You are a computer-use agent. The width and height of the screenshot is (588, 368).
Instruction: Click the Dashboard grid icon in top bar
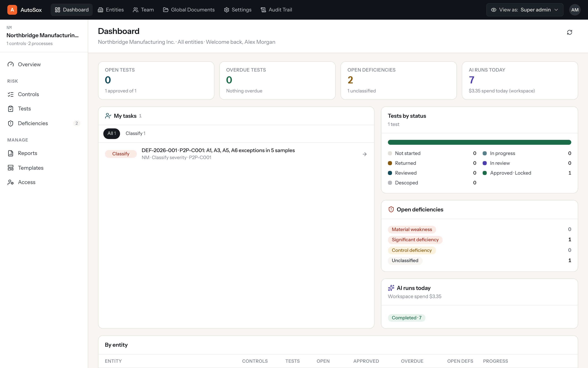58,10
